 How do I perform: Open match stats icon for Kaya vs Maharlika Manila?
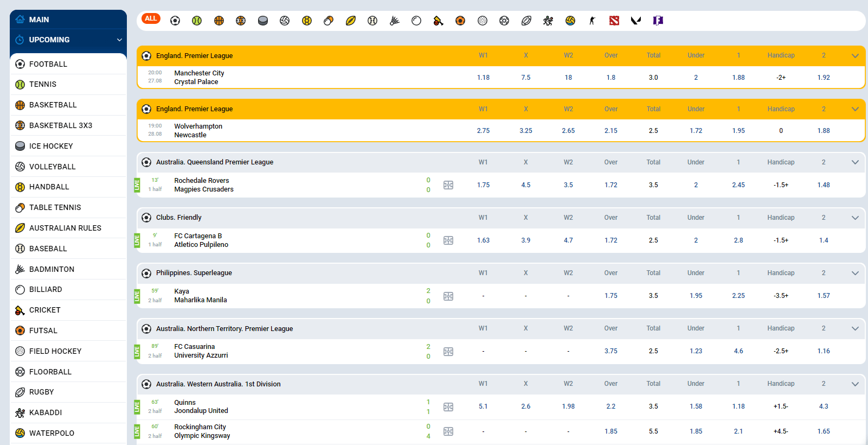[x=448, y=296]
